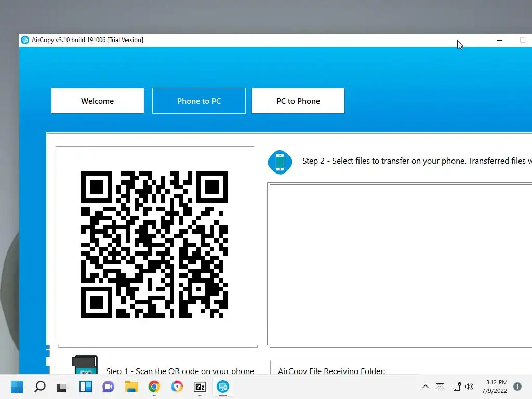Click the AirCopy logo in title bar
Viewport: 532px width, 399px height.
tap(25, 40)
